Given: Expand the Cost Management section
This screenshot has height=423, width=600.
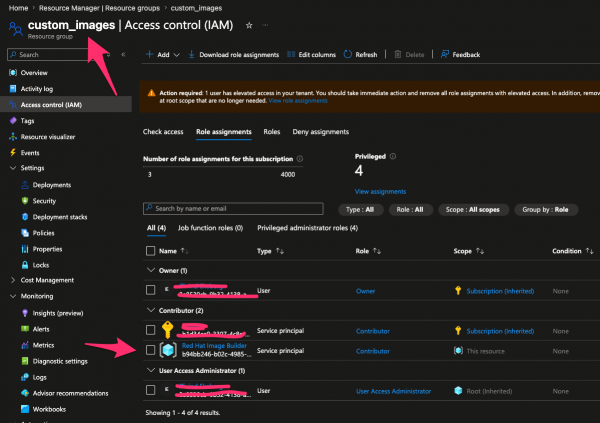Looking at the screenshot, I should (x=13, y=280).
